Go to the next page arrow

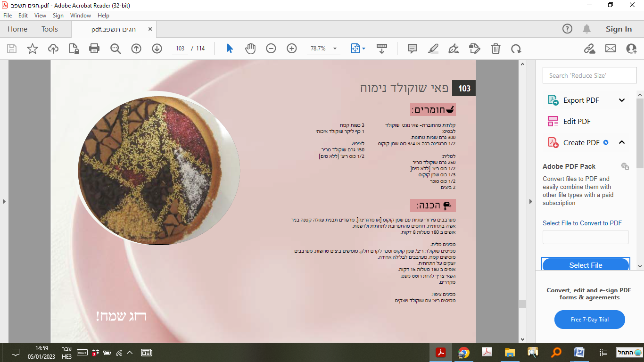click(157, 49)
